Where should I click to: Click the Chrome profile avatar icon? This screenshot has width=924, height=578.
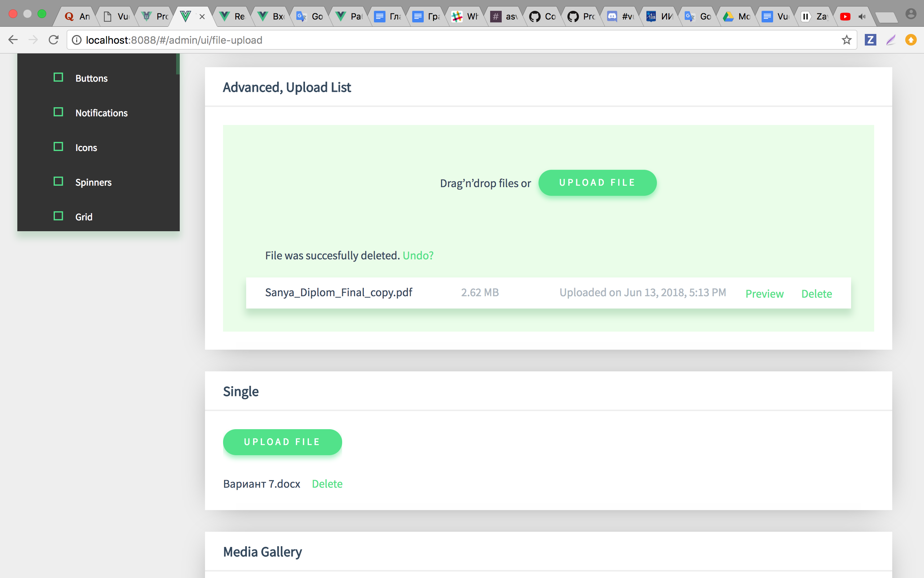coord(911,14)
